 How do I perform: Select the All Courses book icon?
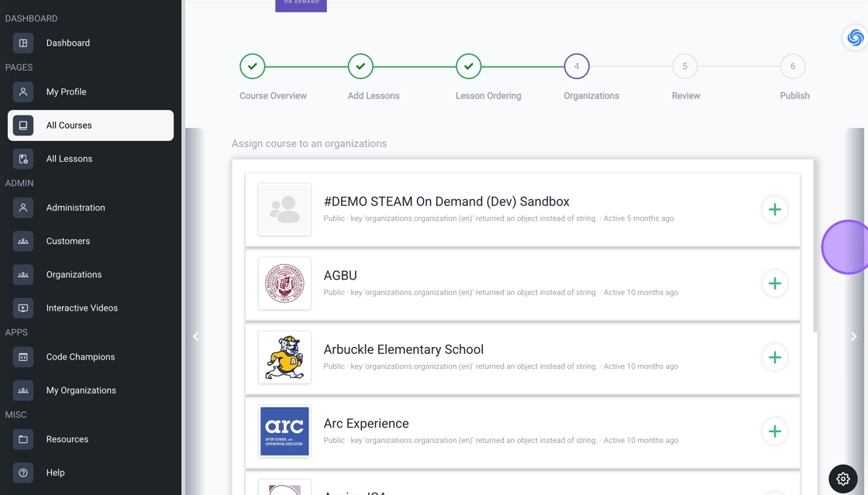coord(23,125)
